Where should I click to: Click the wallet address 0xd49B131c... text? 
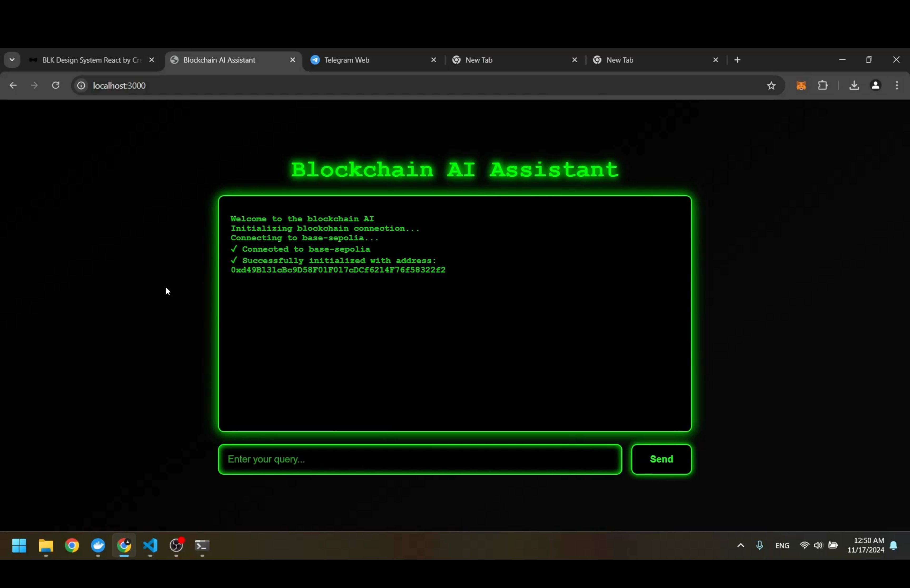click(338, 270)
